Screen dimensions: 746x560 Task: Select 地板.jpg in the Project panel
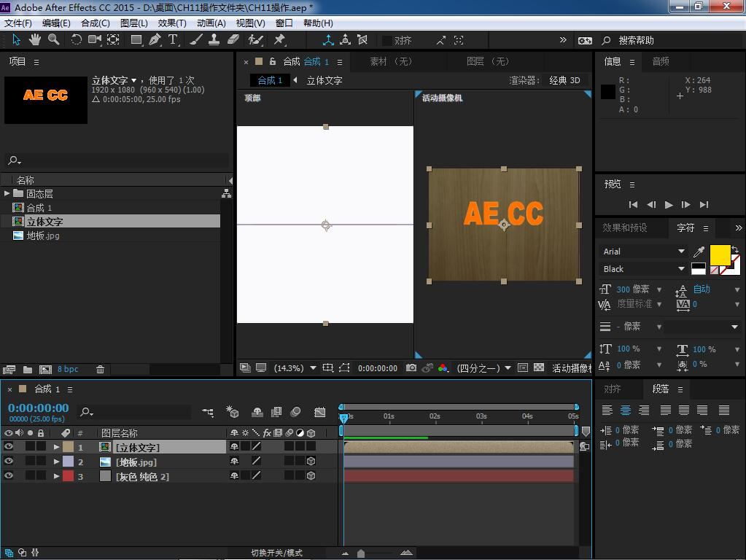point(43,236)
